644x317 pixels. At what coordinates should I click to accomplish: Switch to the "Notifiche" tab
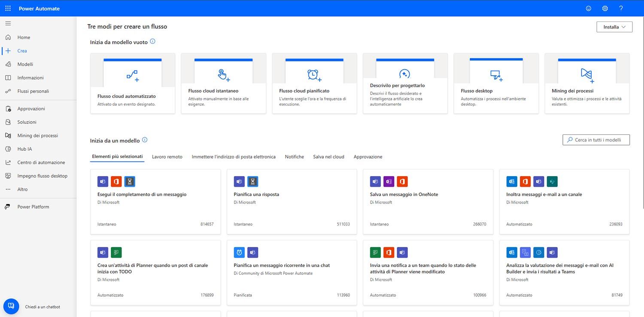(294, 156)
